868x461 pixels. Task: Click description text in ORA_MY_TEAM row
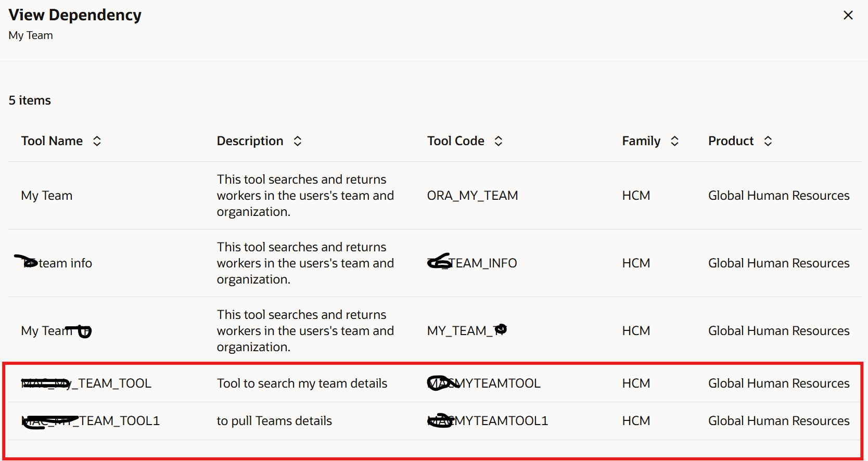click(x=305, y=196)
